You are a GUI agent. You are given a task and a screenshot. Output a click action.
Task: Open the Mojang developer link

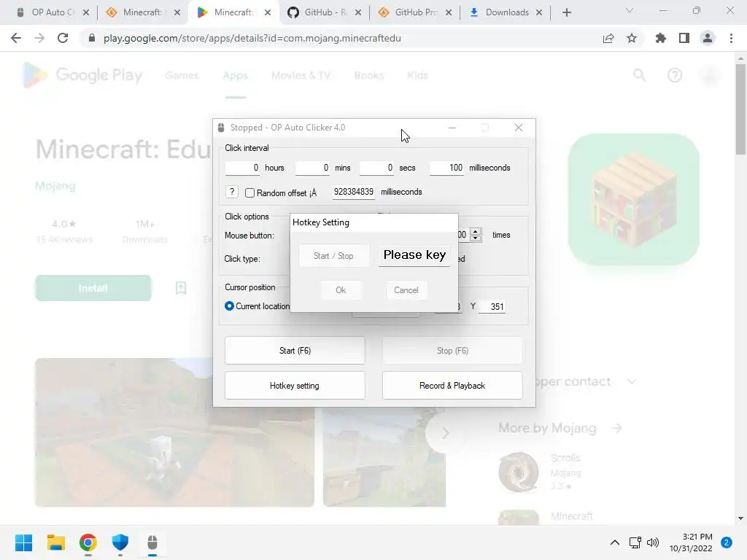55,186
